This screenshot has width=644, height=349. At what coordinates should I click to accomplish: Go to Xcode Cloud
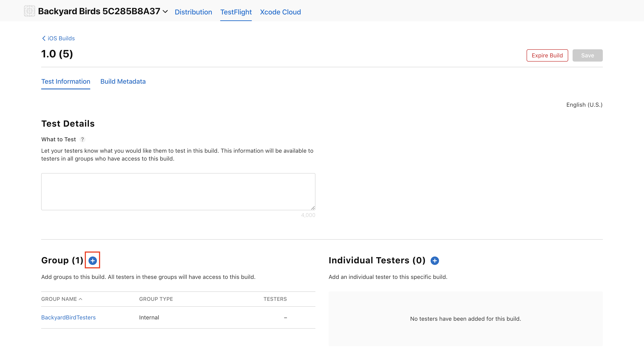pos(280,12)
